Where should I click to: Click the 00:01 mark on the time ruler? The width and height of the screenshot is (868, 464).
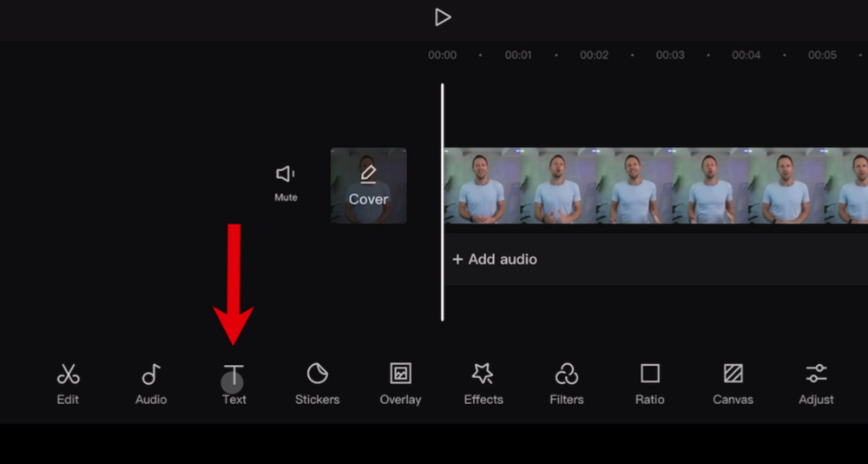pos(518,56)
